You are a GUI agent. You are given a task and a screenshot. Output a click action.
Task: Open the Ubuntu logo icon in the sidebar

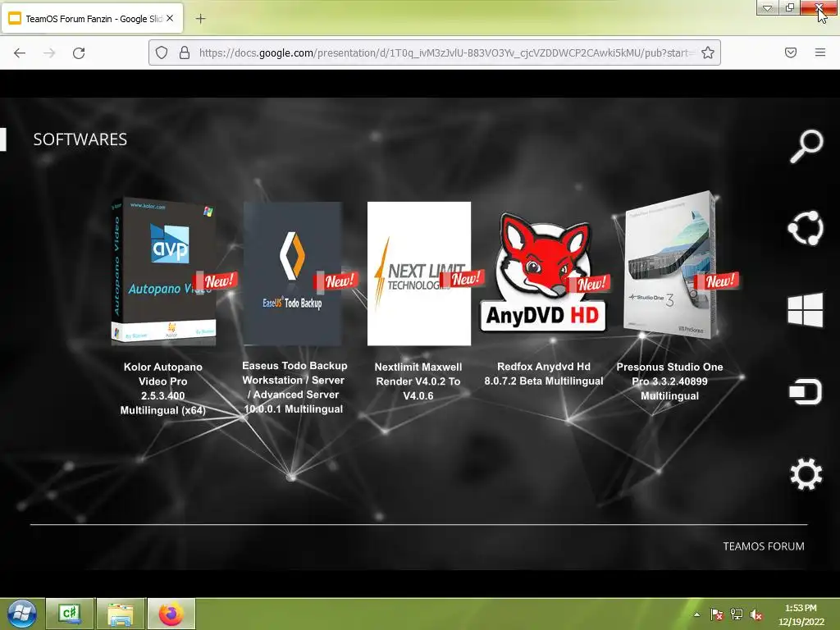[806, 228]
